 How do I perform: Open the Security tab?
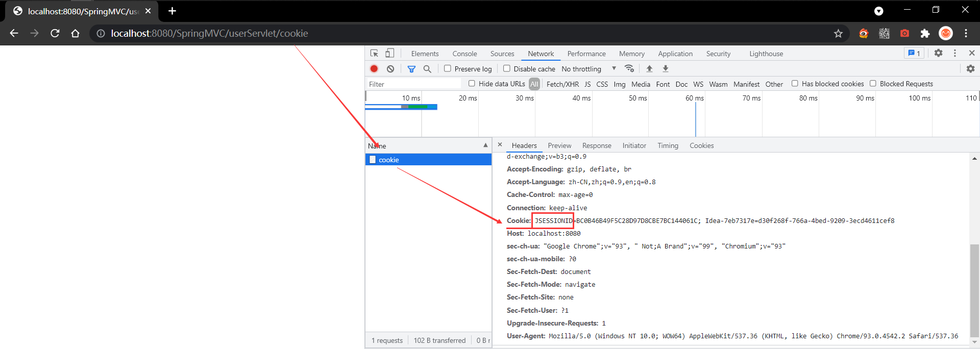tap(718, 54)
